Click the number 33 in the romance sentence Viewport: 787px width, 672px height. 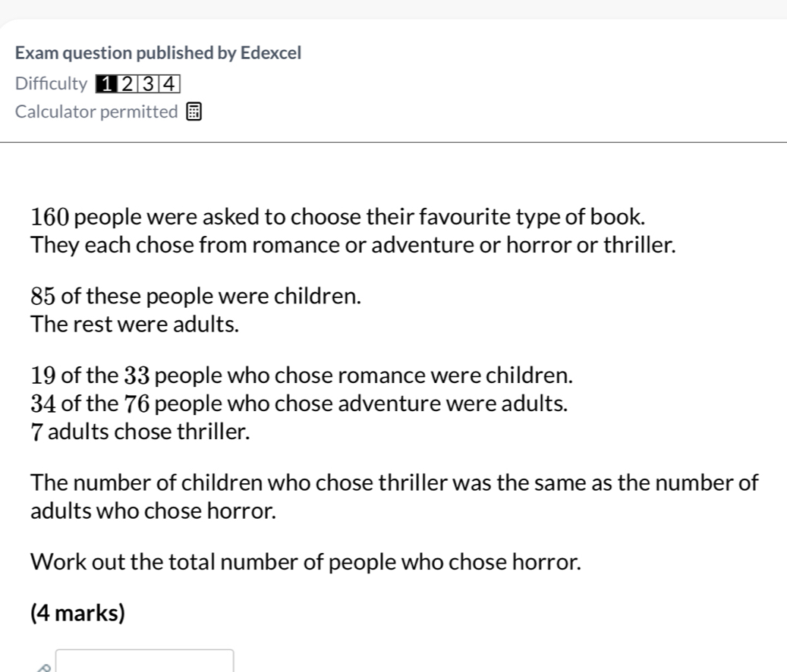[x=138, y=375]
